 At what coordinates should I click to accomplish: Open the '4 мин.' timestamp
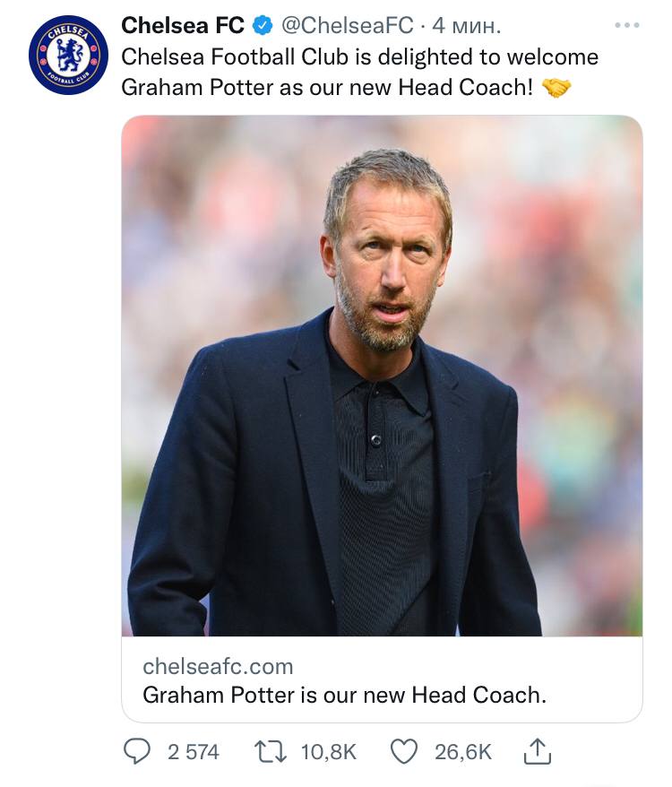point(466,27)
